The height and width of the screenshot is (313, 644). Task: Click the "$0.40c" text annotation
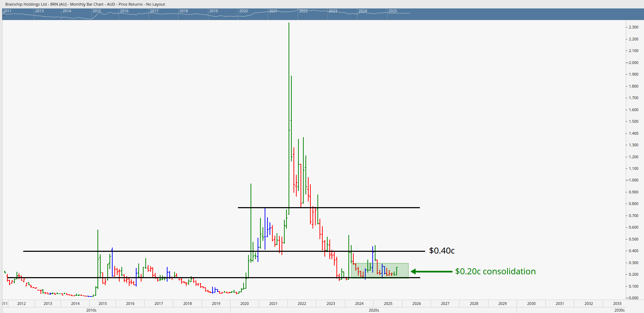tap(442, 251)
